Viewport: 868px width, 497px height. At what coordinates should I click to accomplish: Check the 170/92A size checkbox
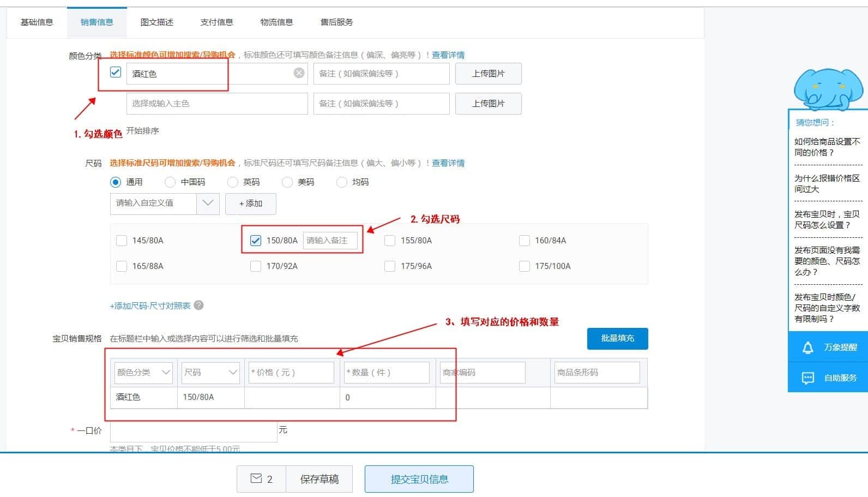point(256,266)
